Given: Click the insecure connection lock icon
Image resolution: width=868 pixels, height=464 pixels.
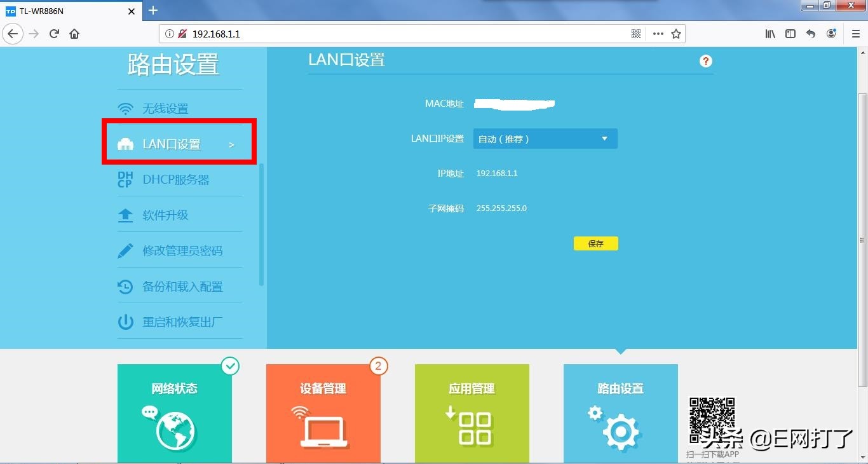Looking at the screenshot, I should (182, 34).
